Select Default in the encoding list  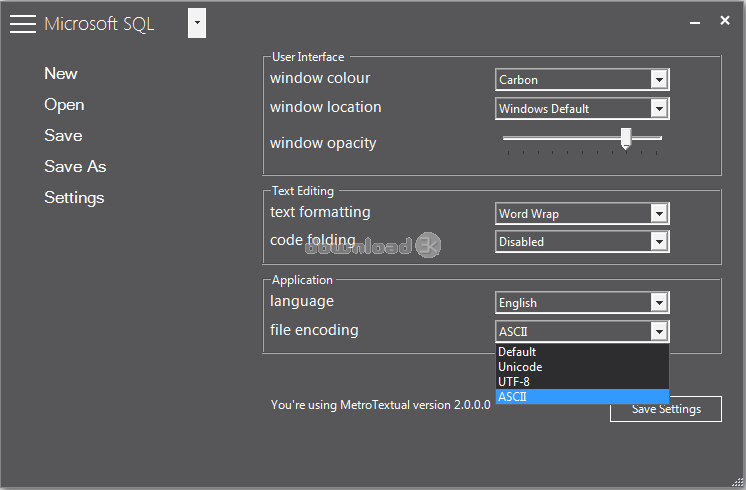[x=582, y=352]
